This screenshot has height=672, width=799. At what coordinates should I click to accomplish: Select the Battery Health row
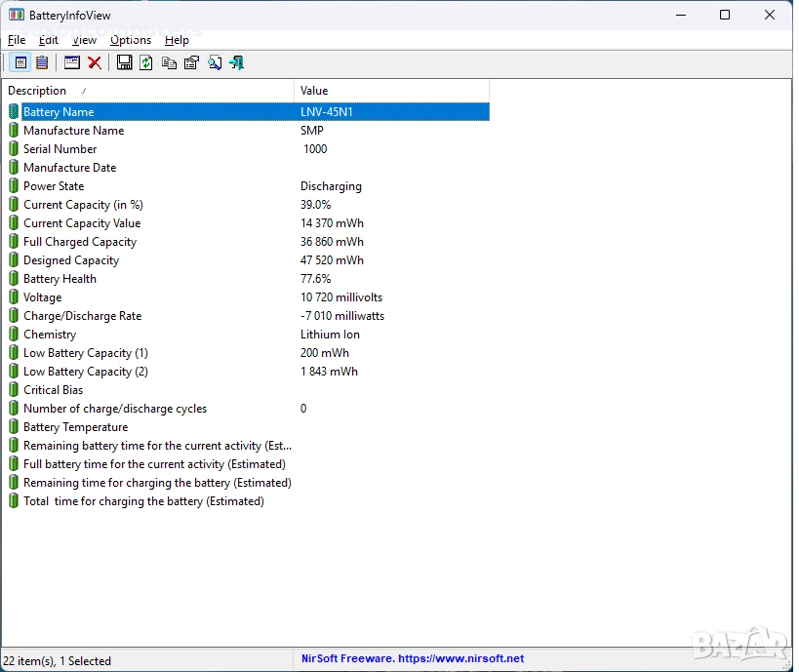(60, 279)
